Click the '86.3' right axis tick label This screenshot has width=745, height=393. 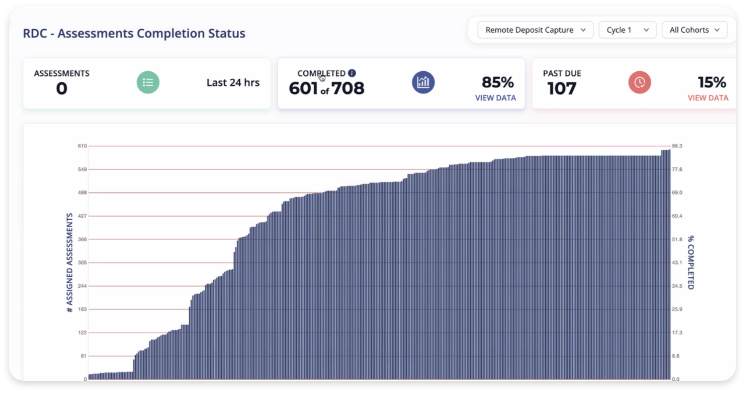[677, 146]
